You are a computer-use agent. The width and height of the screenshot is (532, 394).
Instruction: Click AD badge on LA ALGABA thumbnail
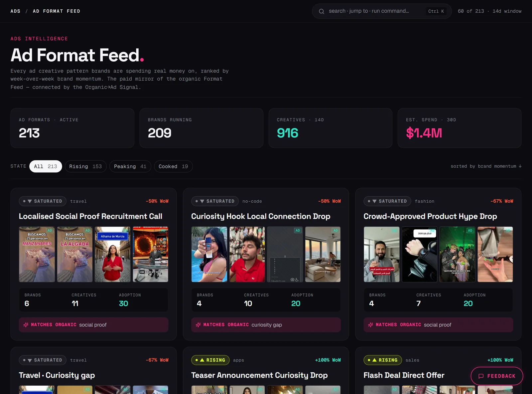(x=88, y=230)
